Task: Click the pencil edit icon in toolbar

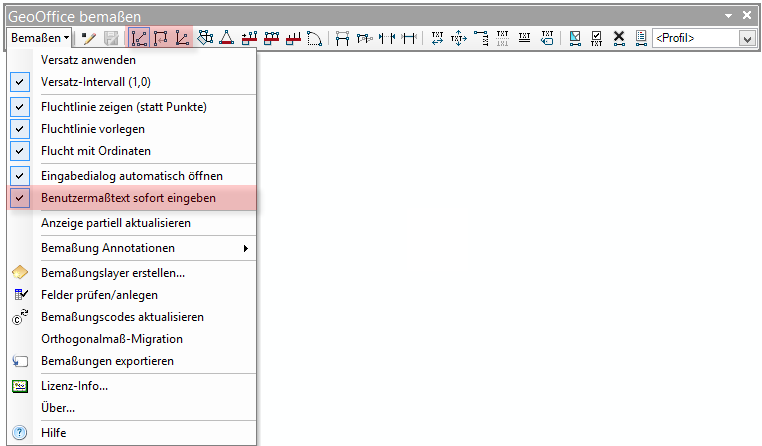Action: (88, 38)
